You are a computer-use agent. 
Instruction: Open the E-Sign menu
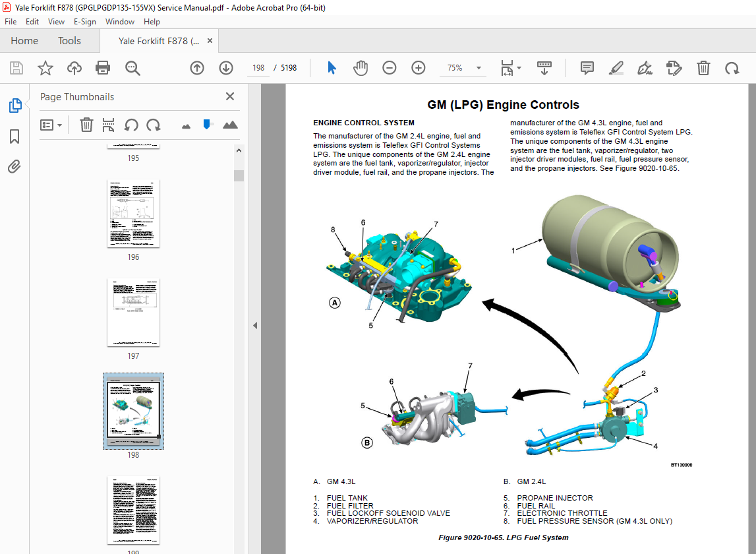point(85,22)
